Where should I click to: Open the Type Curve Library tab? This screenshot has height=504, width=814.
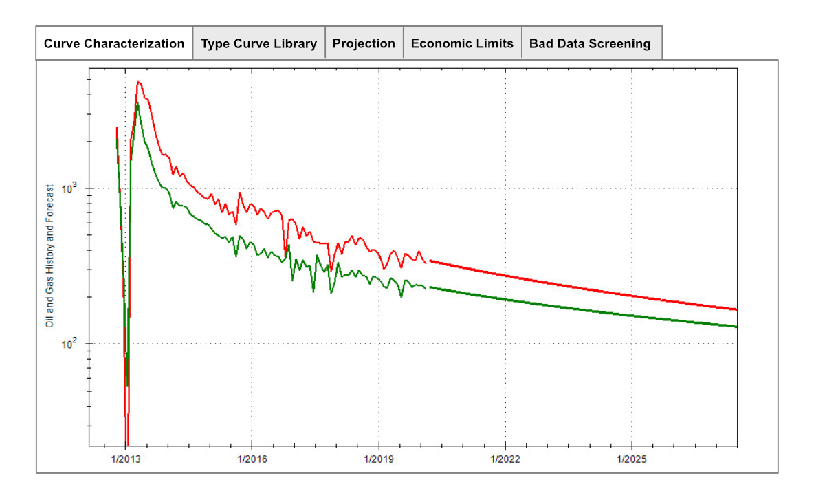point(258,43)
